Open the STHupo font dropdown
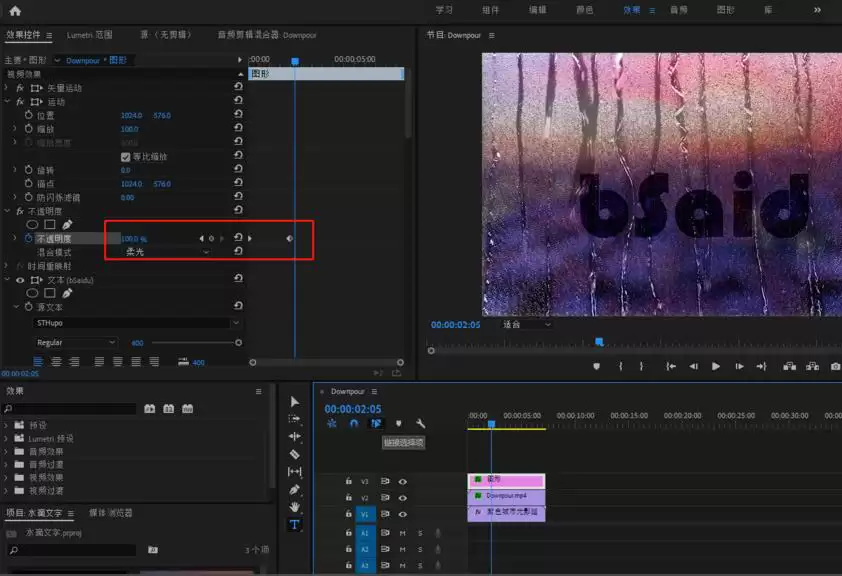842x576 pixels. pos(138,323)
